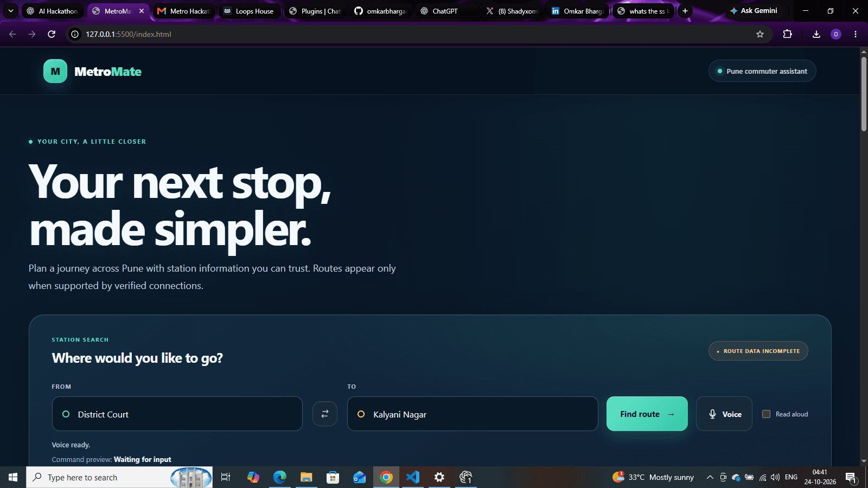Click the Find route button

tap(647, 414)
